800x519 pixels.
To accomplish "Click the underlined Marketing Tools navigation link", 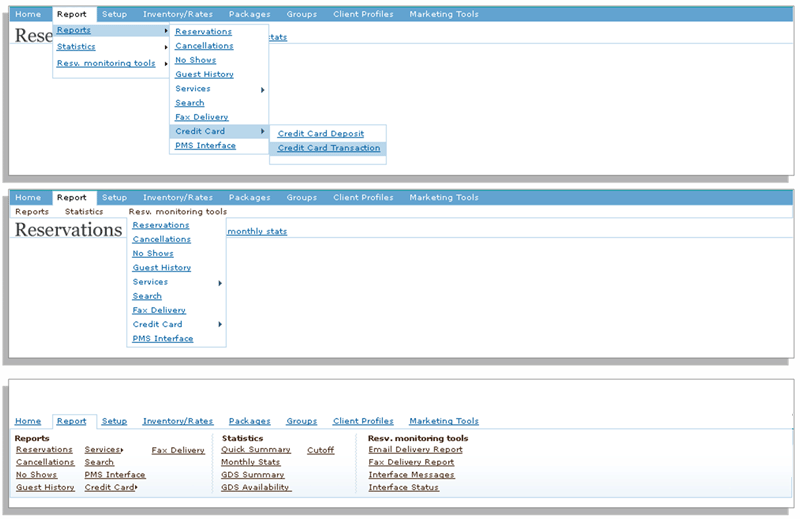I will pyautogui.click(x=443, y=421).
